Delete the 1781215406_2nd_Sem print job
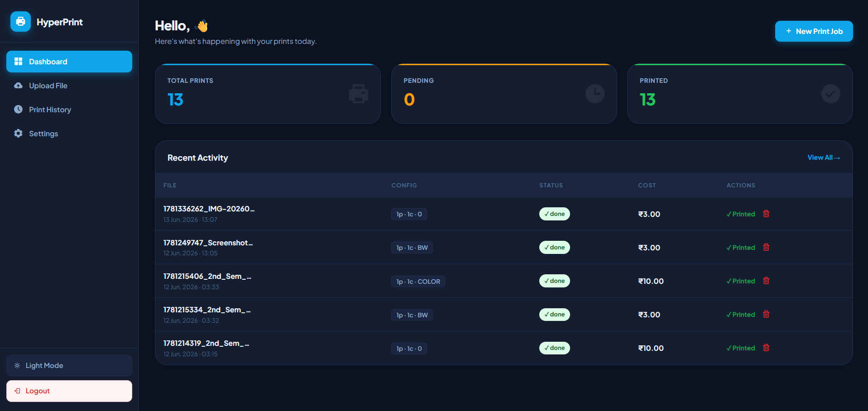 [766, 281]
